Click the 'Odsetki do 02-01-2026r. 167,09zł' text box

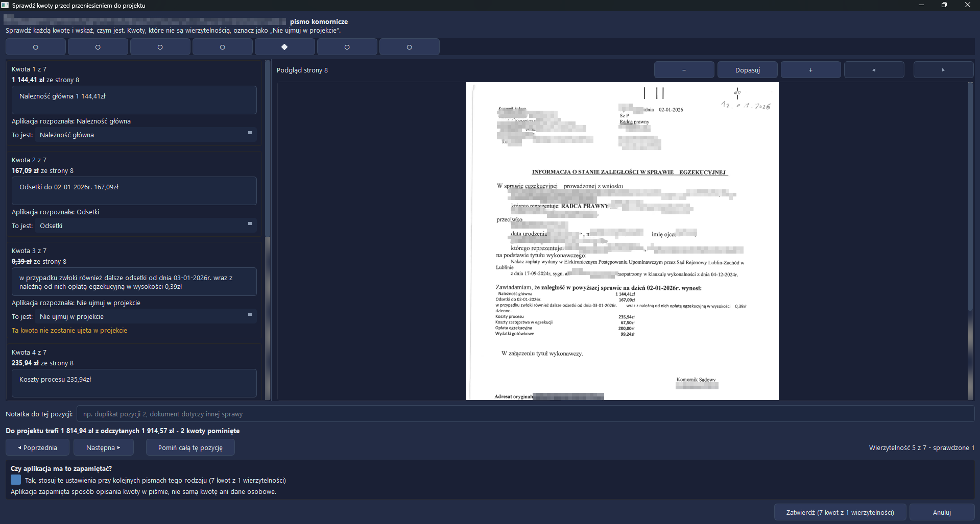coord(134,191)
